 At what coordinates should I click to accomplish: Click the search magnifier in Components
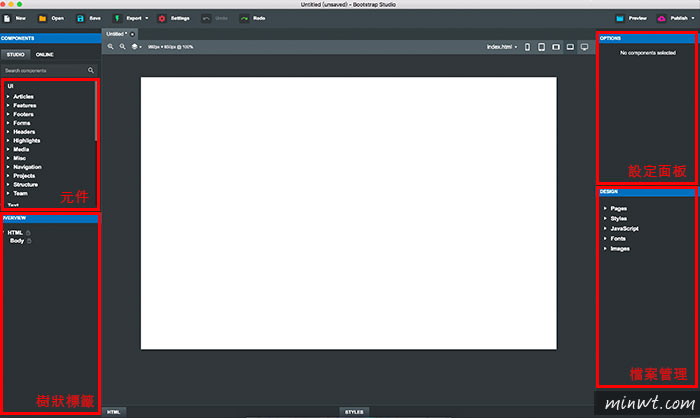coord(91,71)
